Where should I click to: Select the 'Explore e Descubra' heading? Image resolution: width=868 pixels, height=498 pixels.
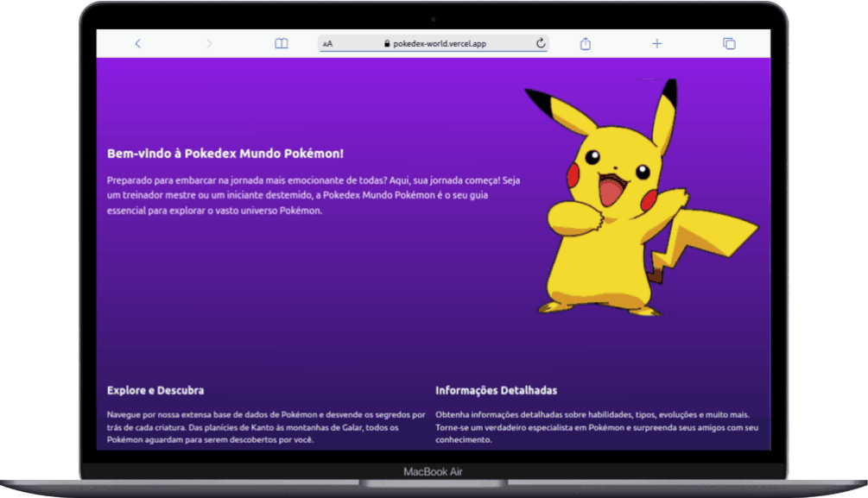click(x=155, y=390)
